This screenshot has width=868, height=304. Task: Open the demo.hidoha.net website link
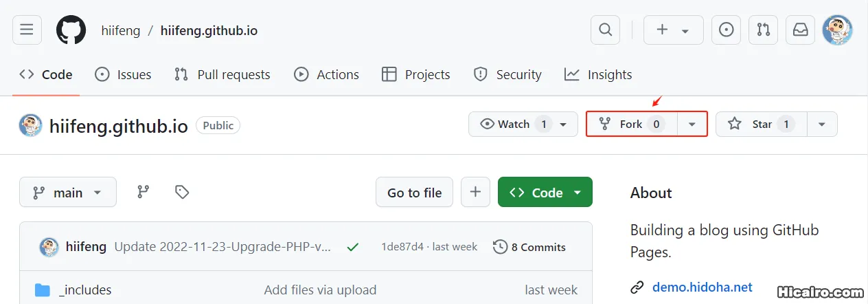703,287
